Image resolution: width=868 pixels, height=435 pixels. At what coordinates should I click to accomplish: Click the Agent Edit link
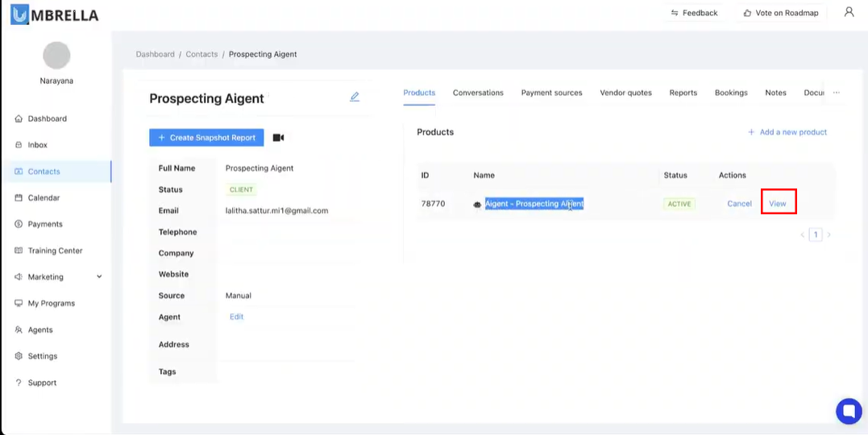(236, 317)
